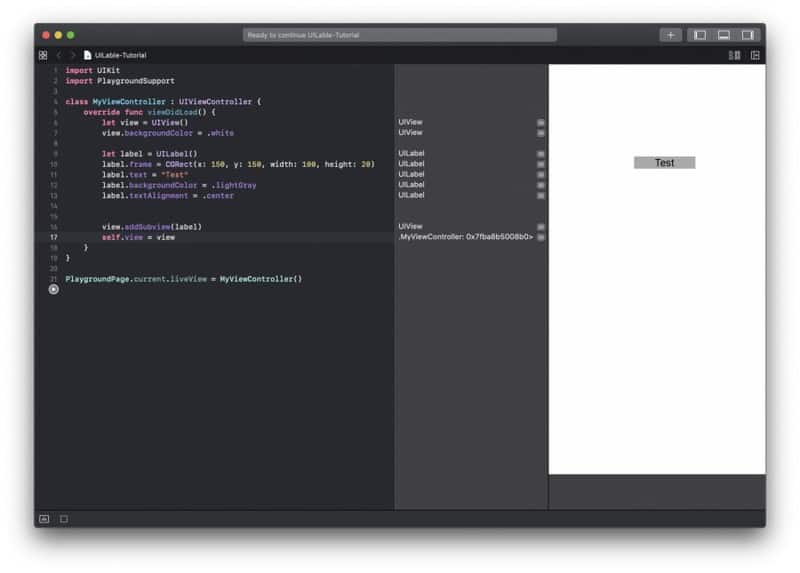This screenshot has height=573, width=800.
Task: Show result for label frame line 10
Action: [541, 164]
